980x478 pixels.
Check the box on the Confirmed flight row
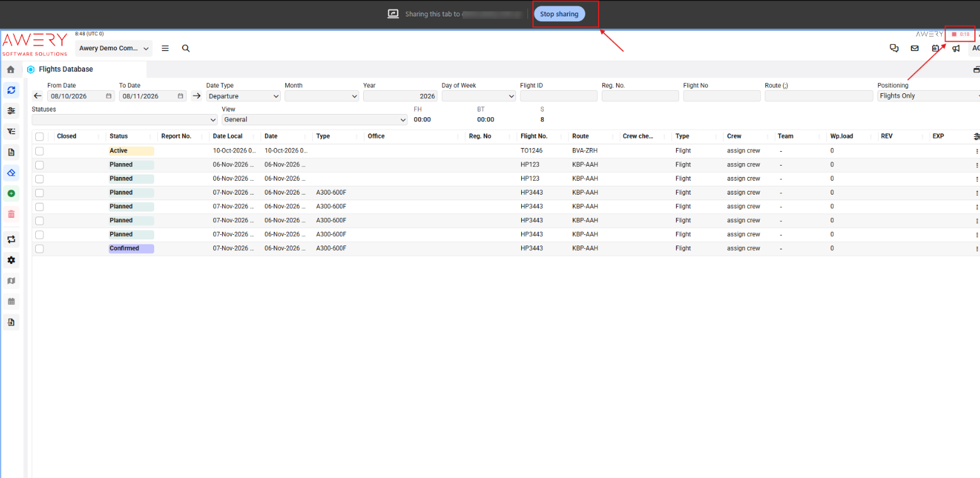40,249
